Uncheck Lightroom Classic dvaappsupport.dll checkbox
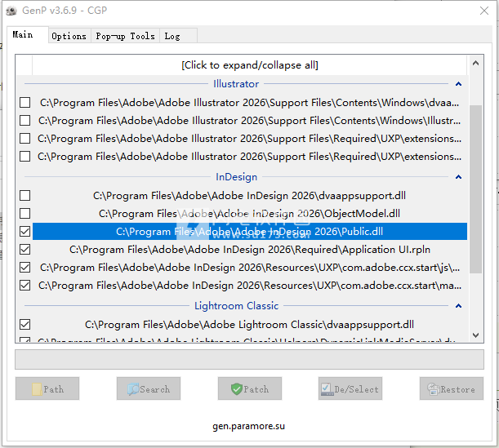This screenshot has width=499, height=448. pos(25,325)
